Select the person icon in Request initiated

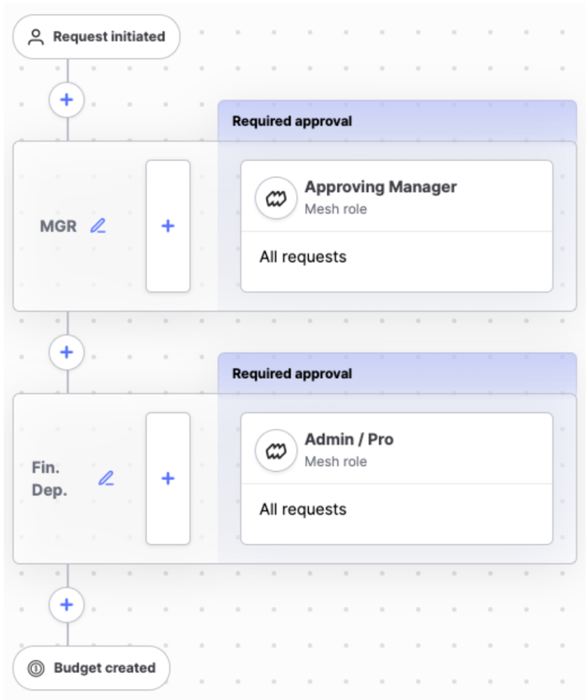click(x=36, y=37)
